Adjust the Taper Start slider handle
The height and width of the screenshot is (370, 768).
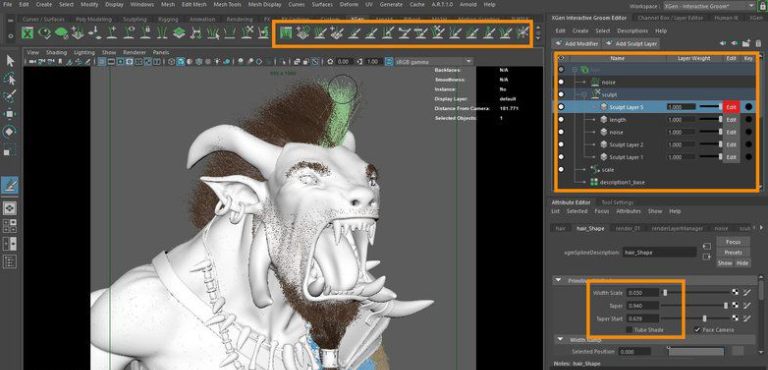[704, 319]
